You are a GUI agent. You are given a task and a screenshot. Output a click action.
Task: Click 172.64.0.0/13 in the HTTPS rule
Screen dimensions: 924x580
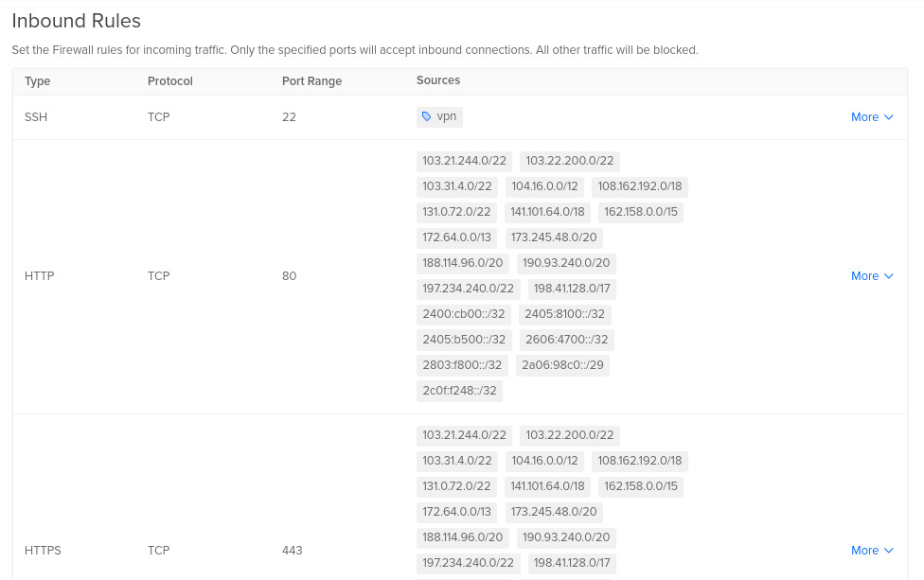456,512
